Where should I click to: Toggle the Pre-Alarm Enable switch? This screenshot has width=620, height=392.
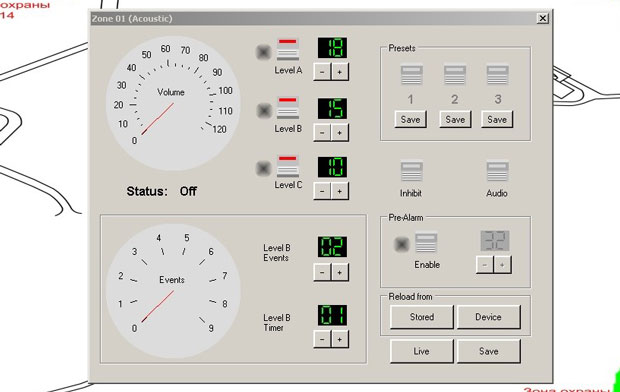426,242
